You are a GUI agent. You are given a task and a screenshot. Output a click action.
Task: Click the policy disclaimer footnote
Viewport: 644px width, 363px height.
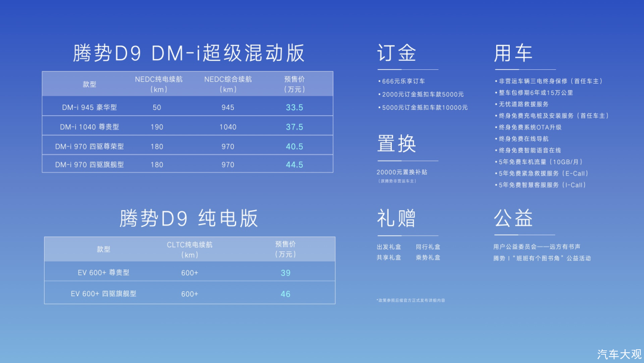[411, 300]
